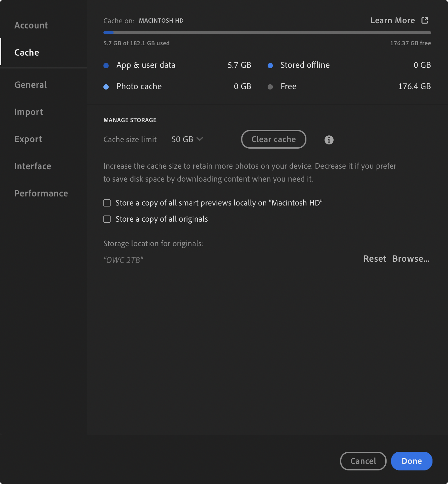Go to Import preferences
The height and width of the screenshot is (484, 448).
[29, 112]
